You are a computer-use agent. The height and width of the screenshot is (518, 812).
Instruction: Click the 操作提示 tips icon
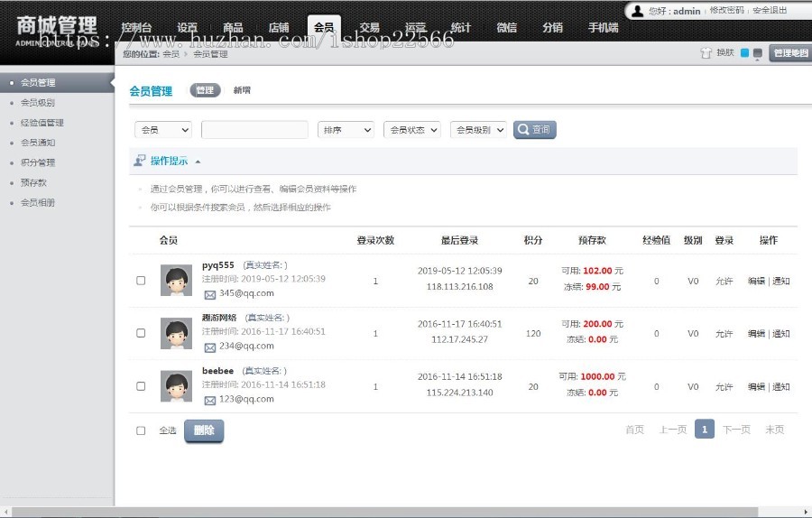pyautogui.click(x=140, y=161)
